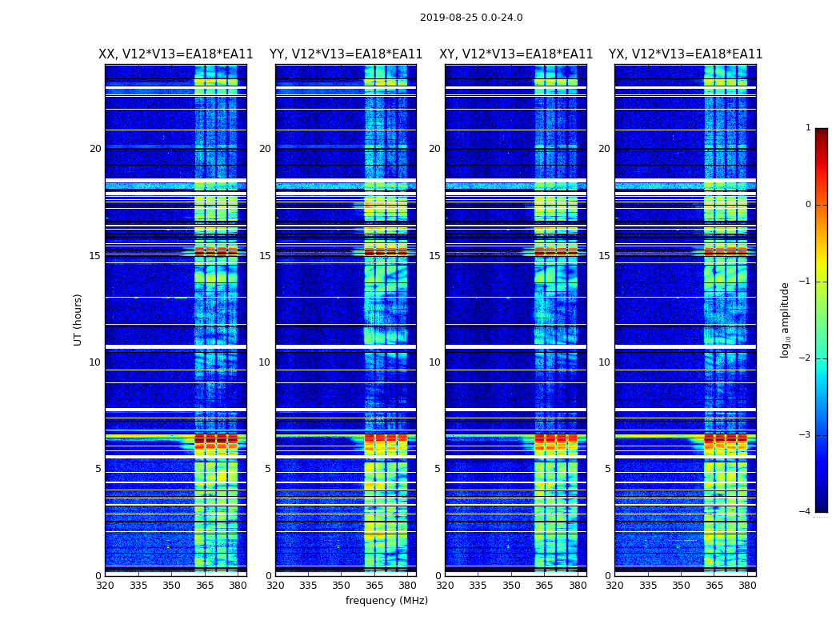Click the log10 amplitude colorbar label

785,320
